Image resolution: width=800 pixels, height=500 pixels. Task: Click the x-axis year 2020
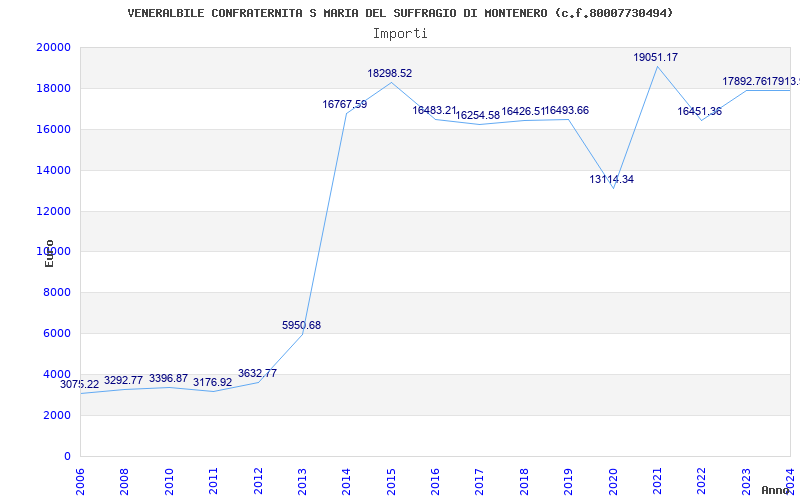click(x=613, y=482)
